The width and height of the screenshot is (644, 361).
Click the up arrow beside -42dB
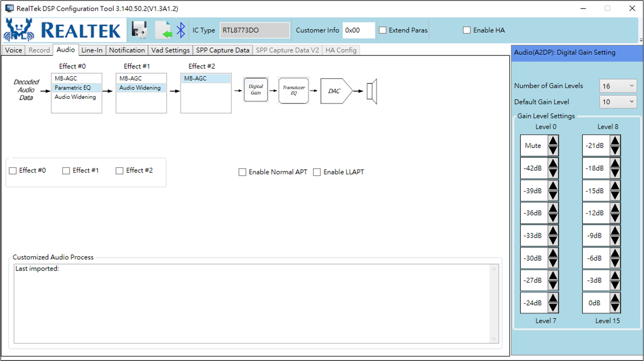pos(553,163)
